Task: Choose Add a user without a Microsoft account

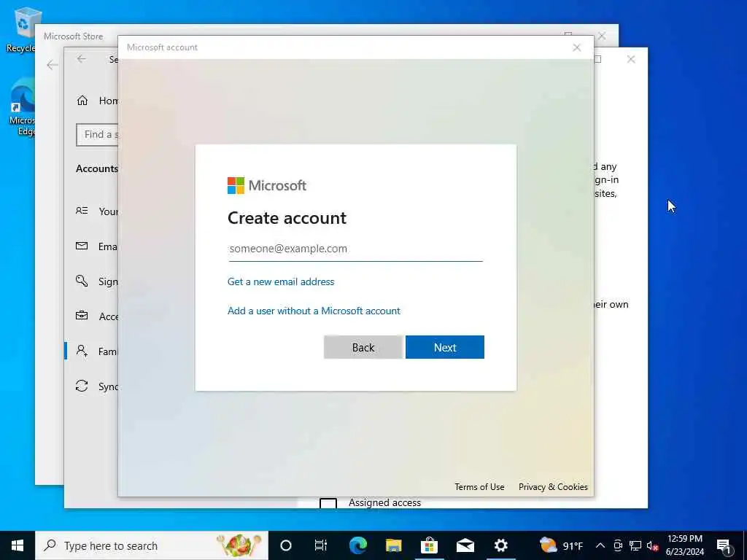Action: tap(314, 311)
